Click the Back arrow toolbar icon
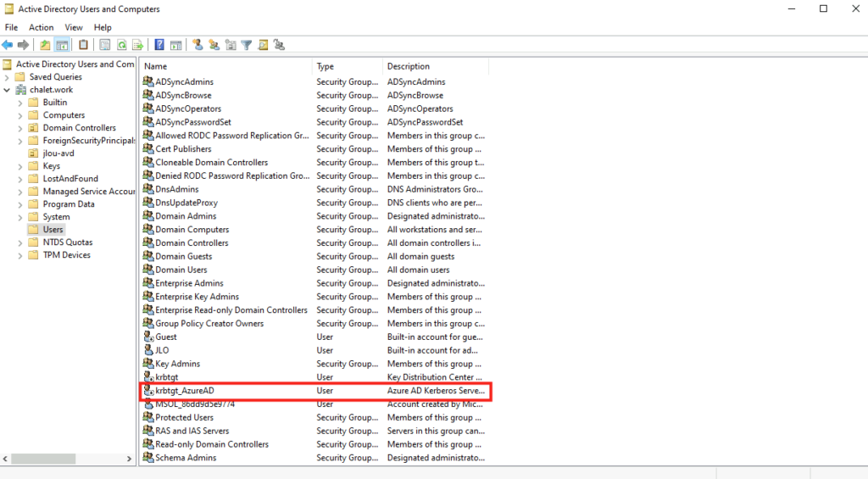The height and width of the screenshot is (479, 868). pyautogui.click(x=8, y=45)
